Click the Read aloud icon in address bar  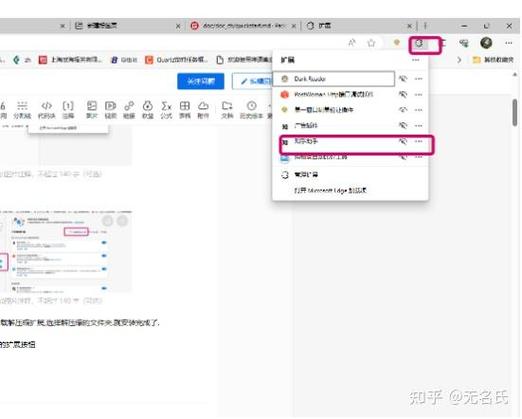pyautogui.click(x=352, y=43)
